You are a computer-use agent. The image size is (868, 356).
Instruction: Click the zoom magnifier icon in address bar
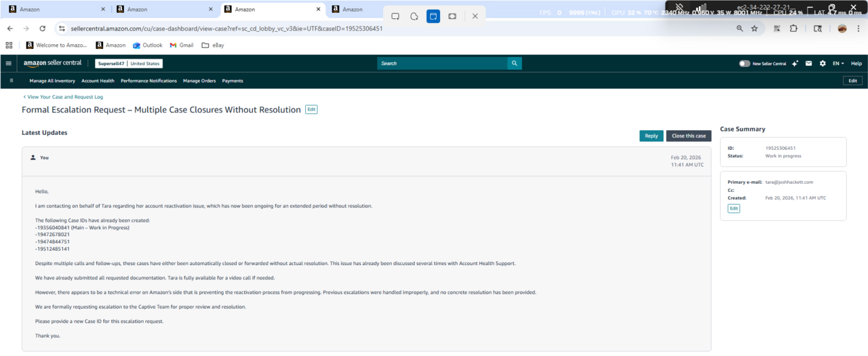(x=740, y=28)
